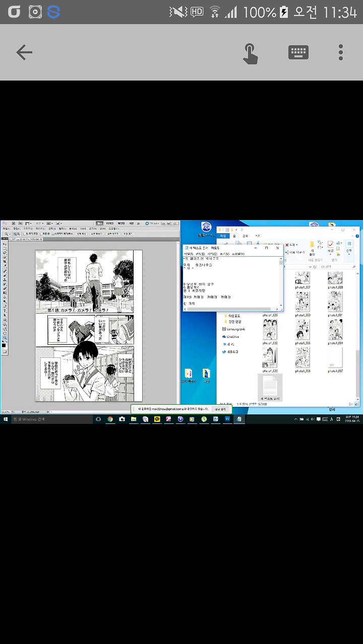Open CS Live button in Photoshop
This screenshot has width=363, height=644.
(x=152, y=224)
